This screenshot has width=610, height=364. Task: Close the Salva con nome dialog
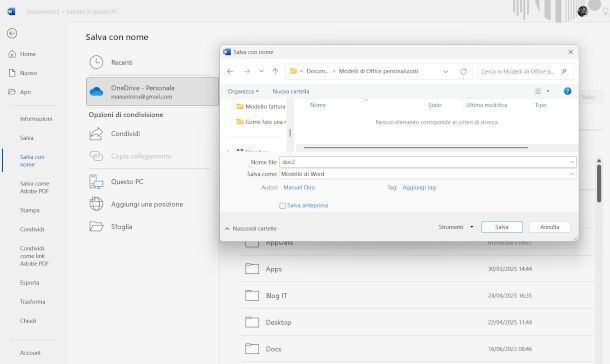tap(570, 52)
